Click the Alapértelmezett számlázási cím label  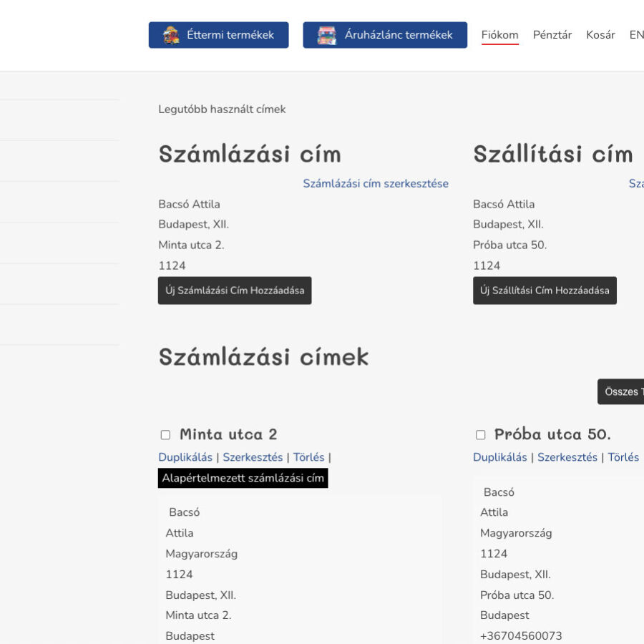pyautogui.click(x=243, y=478)
